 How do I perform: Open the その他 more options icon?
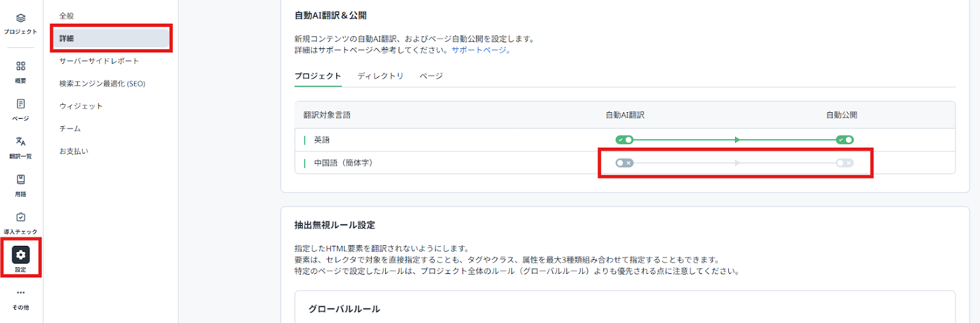(x=21, y=293)
